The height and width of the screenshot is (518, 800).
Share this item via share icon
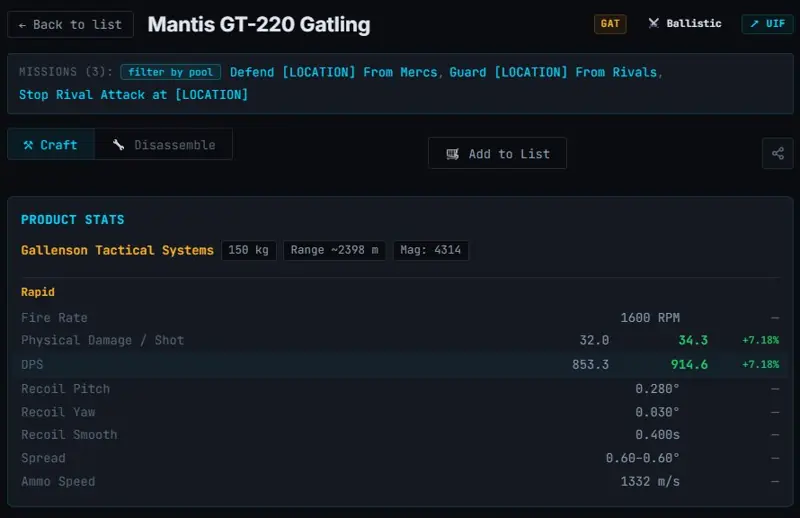click(x=778, y=153)
